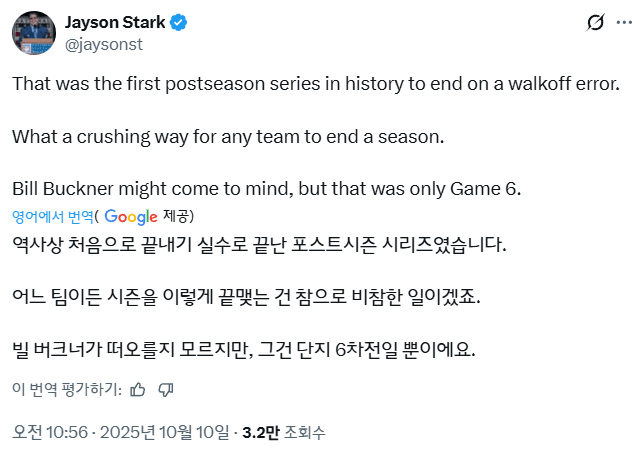Viewport: 644px width, 454px height.
Task: Click the '영어에서 번역' translation link
Action: (x=53, y=216)
